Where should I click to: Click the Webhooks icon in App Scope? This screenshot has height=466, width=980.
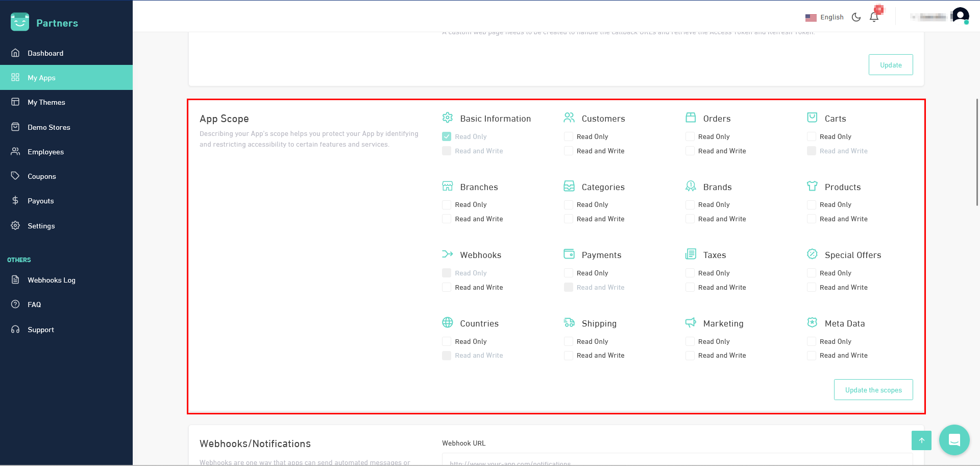click(x=447, y=253)
